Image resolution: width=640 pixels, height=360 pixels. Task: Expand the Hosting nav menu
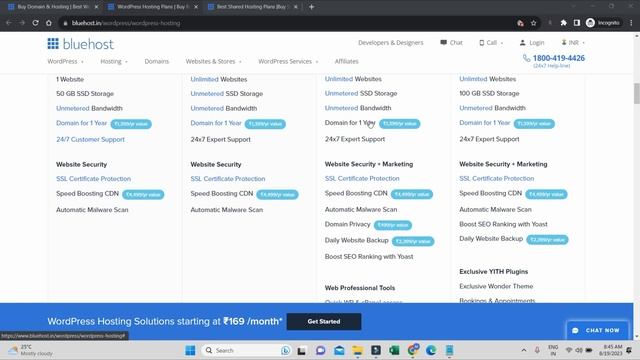point(114,61)
